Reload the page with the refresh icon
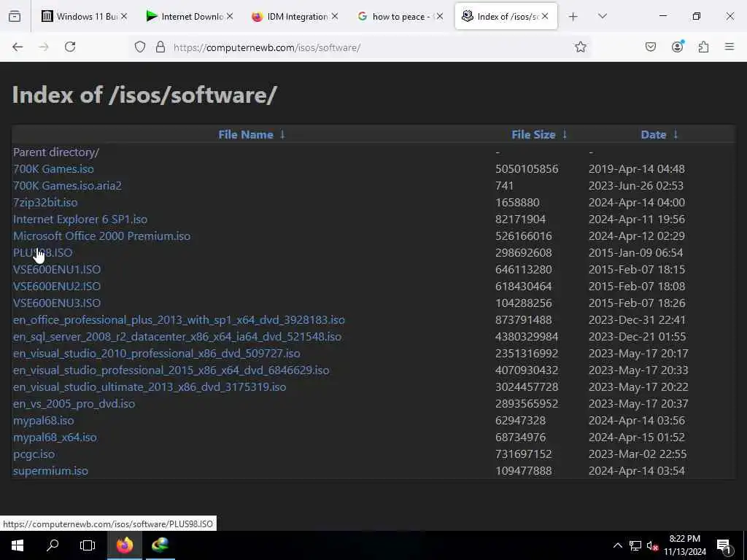The image size is (747, 560). pos(70,47)
